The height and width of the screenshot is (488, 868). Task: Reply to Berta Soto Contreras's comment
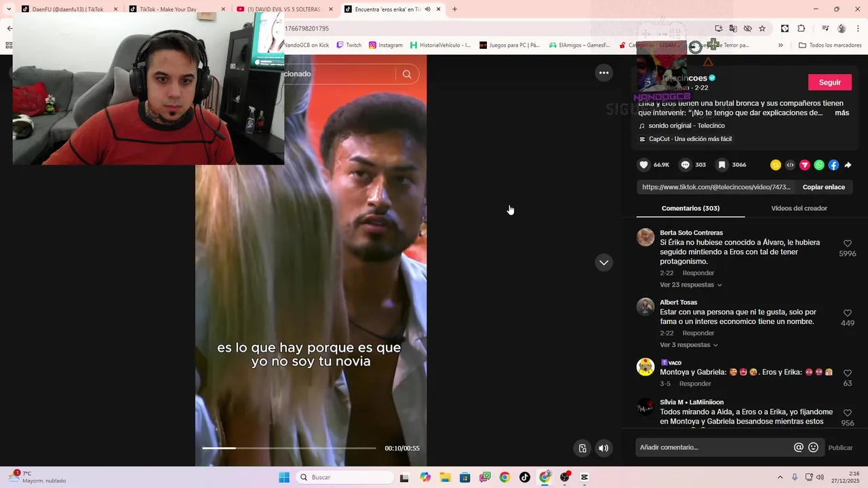698,273
